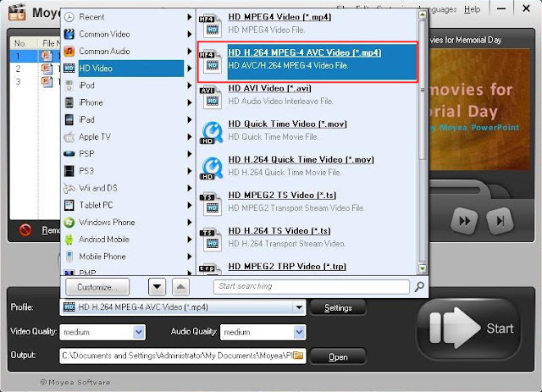
Task: Expand the Video Quality dropdown
Action: [x=139, y=332]
